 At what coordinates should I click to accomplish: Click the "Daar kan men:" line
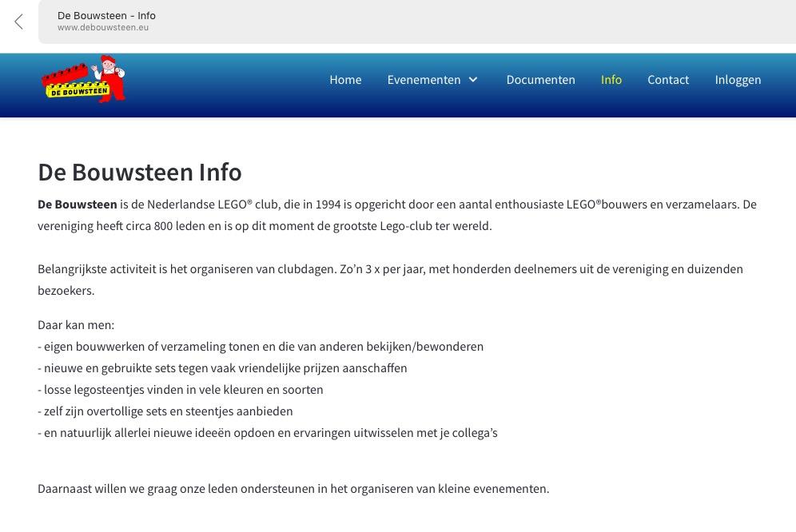pyautogui.click(x=76, y=325)
